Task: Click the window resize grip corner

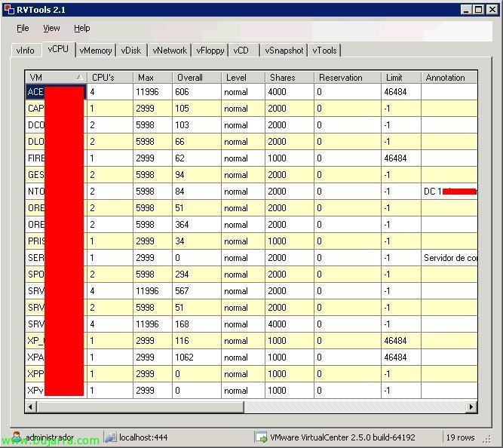Action: pyautogui.click(x=487, y=440)
